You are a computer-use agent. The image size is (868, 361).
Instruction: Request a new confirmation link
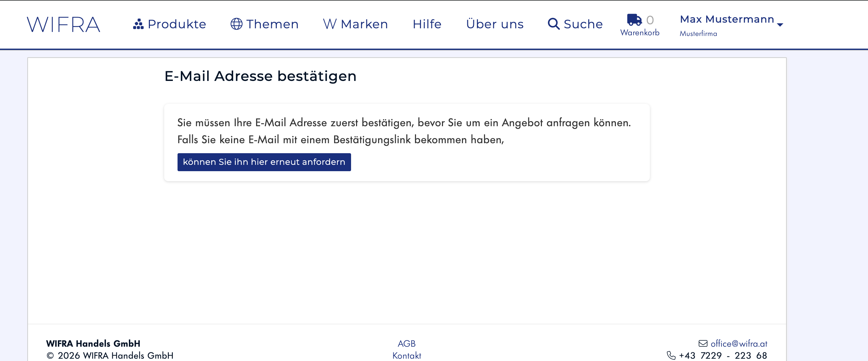coord(264,162)
